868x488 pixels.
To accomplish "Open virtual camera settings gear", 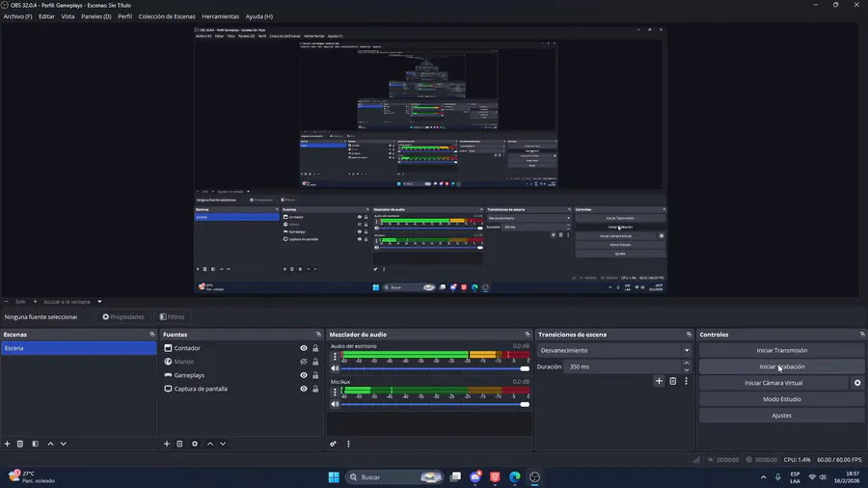I will pyautogui.click(x=857, y=383).
